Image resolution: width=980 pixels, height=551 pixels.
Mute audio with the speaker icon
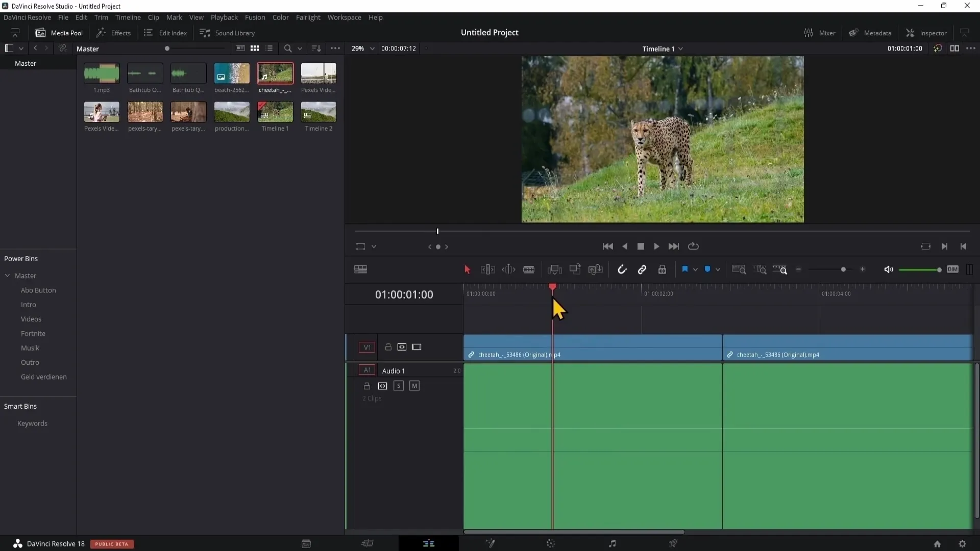coord(889,269)
